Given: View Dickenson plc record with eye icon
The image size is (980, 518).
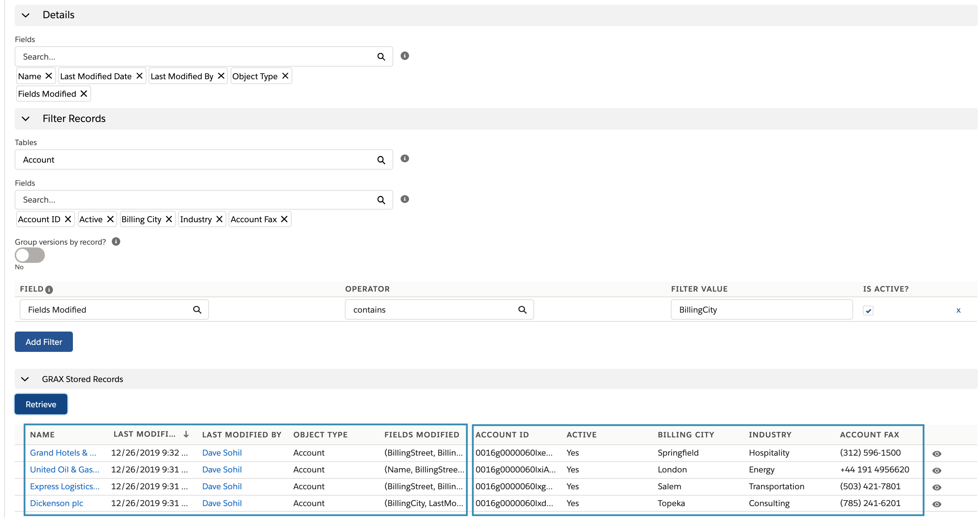Looking at the screenshot, I should coord(937,504).
